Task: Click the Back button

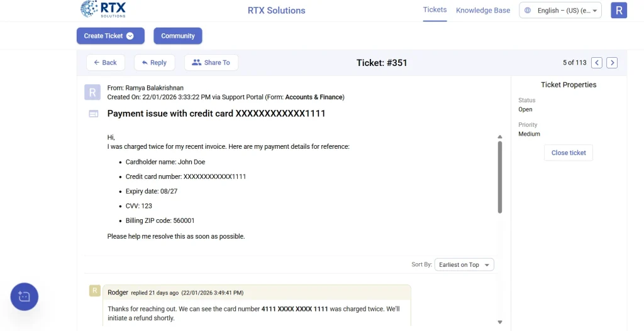Action: click(105, 63)
